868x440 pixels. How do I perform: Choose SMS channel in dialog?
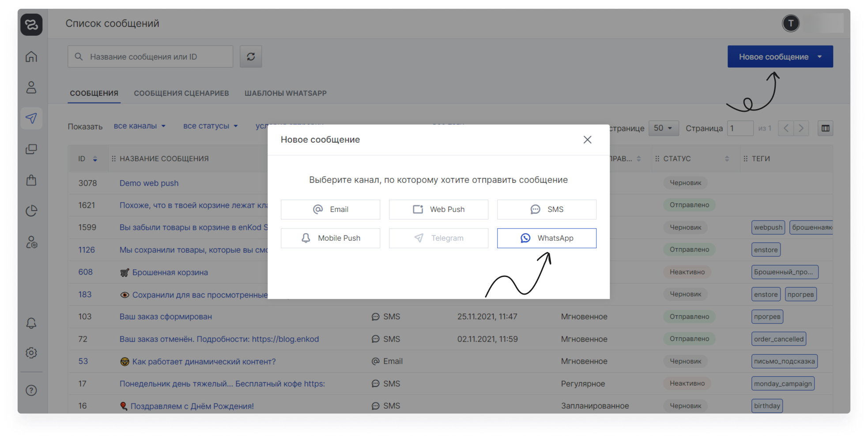[547, 209]
